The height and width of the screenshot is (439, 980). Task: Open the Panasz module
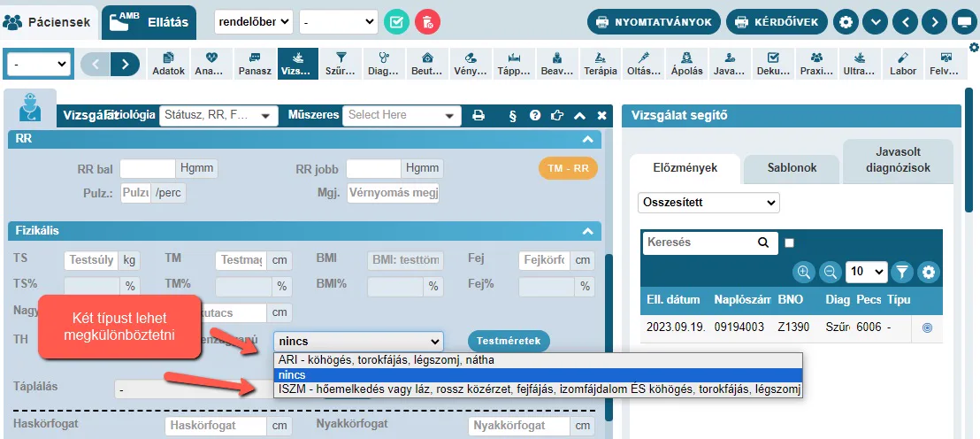click(255, 64)
